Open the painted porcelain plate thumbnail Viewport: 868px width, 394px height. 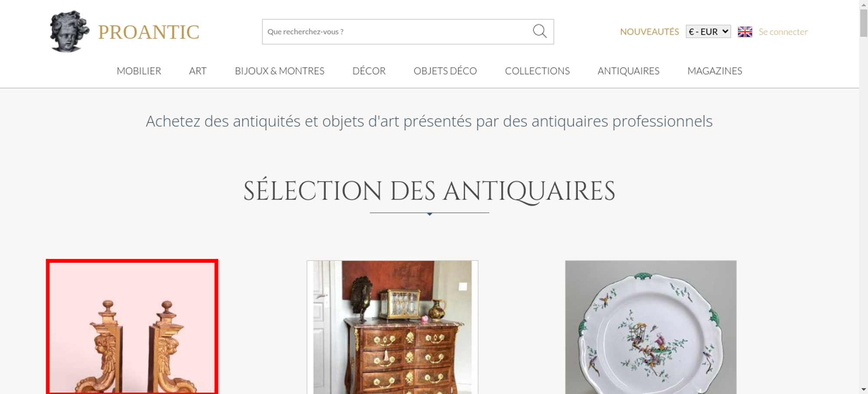click(651, 327)
